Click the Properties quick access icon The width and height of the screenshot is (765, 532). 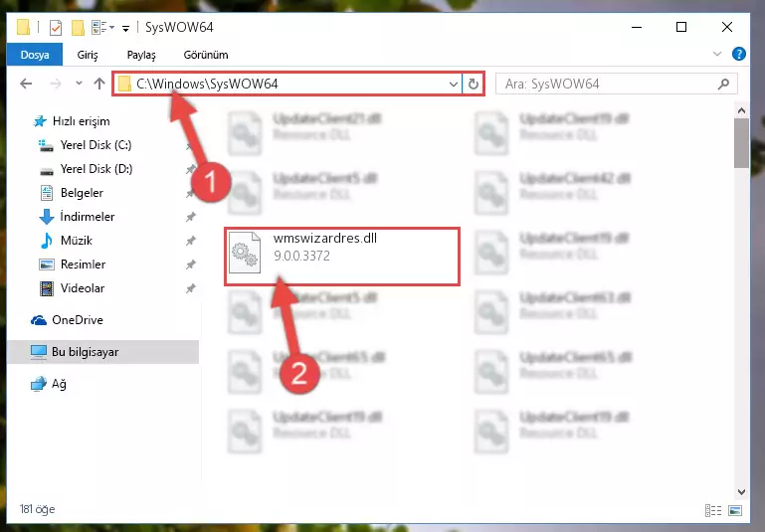pyautogui.click(x=56, y=27)
